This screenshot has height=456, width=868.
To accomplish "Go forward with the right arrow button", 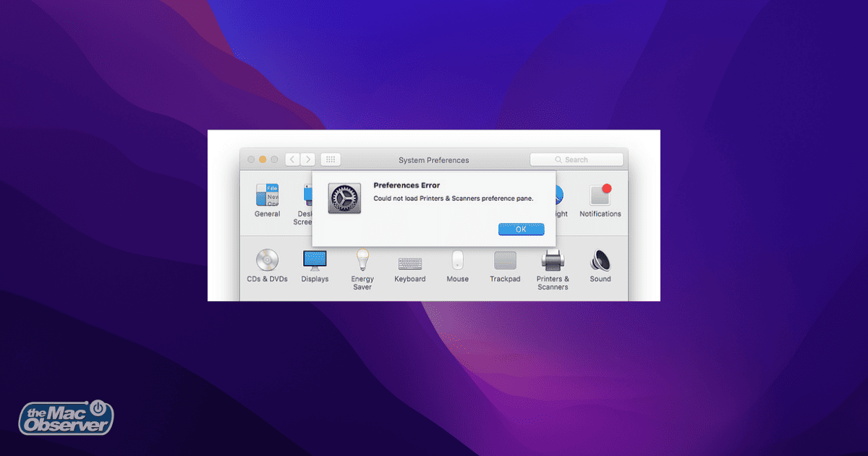I will (x=308, y=159).
